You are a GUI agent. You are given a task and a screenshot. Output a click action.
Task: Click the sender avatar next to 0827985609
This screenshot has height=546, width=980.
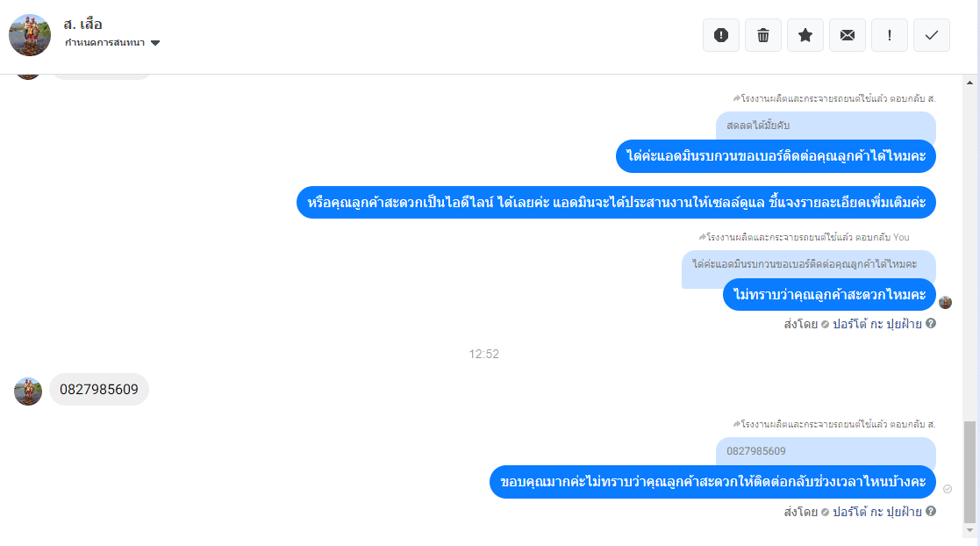coord(28,392)
